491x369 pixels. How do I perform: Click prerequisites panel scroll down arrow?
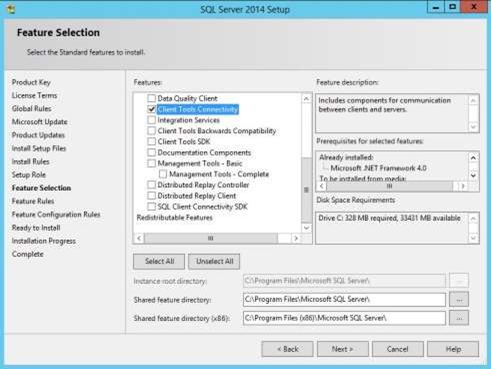(x=473, y=176)
